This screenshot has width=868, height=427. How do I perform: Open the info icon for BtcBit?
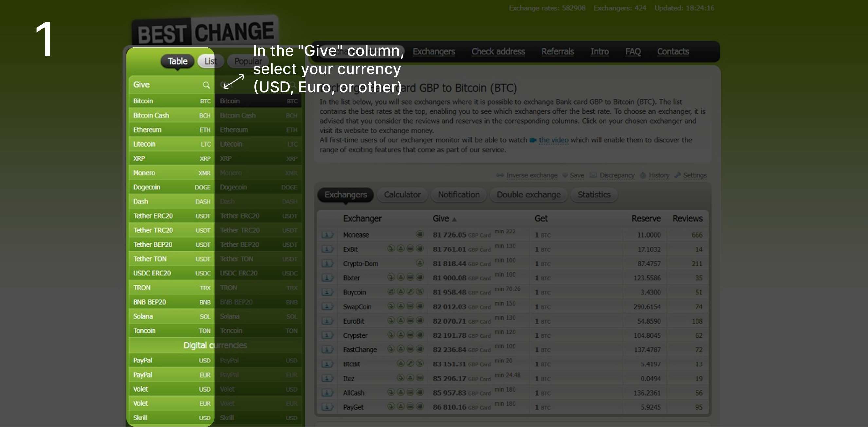[x=327, y=364]
